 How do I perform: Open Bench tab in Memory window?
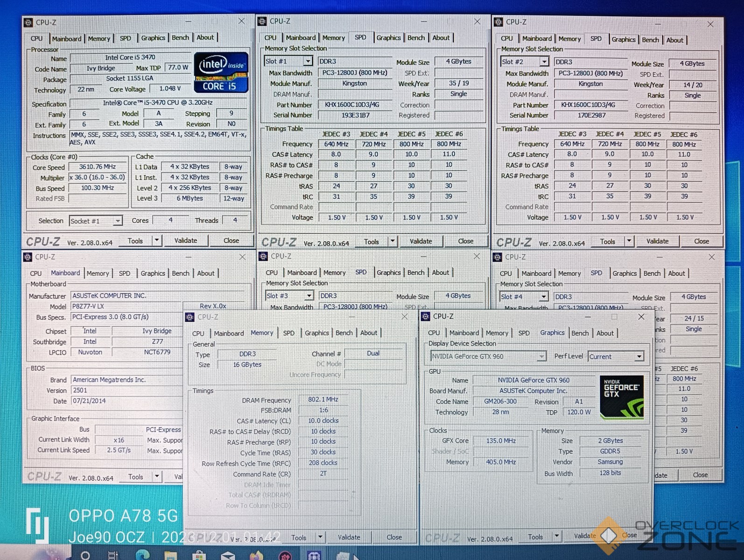344,333
